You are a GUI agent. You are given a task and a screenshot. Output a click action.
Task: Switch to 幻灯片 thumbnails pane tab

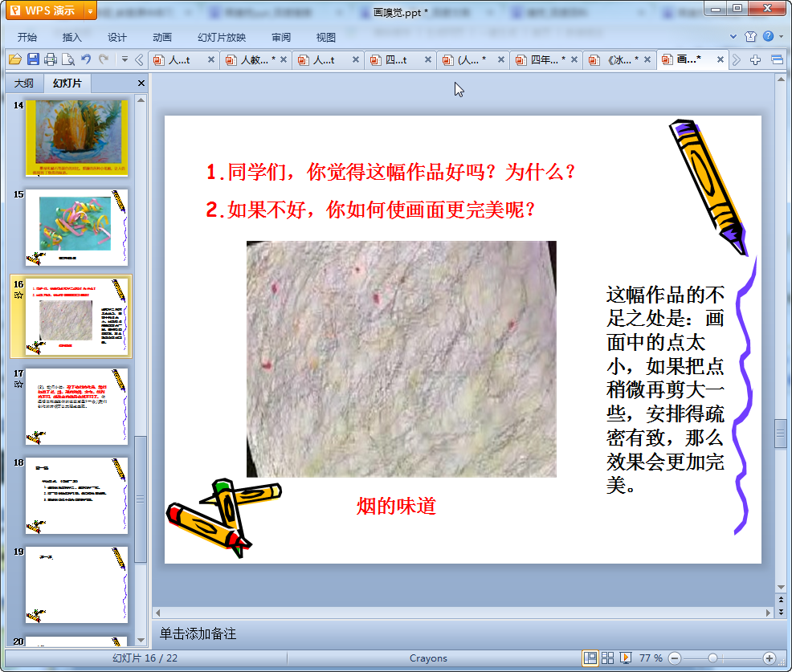coord(67,83)
